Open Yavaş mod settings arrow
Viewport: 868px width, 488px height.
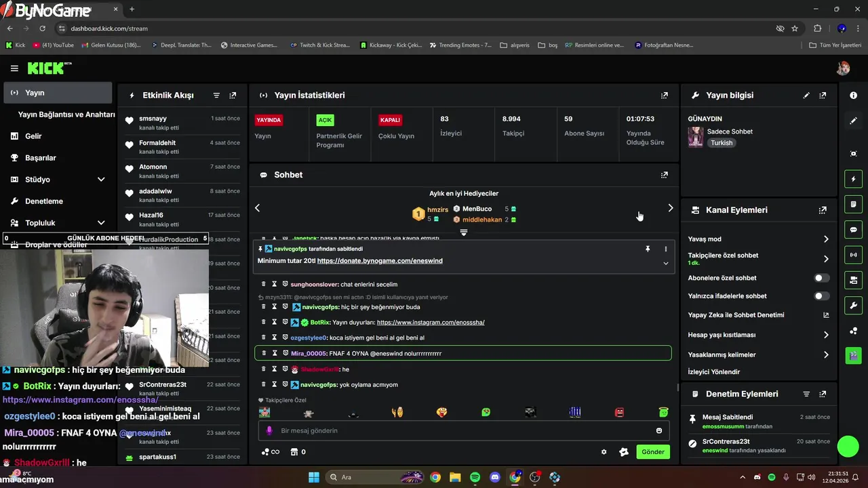tap(826, 239)
